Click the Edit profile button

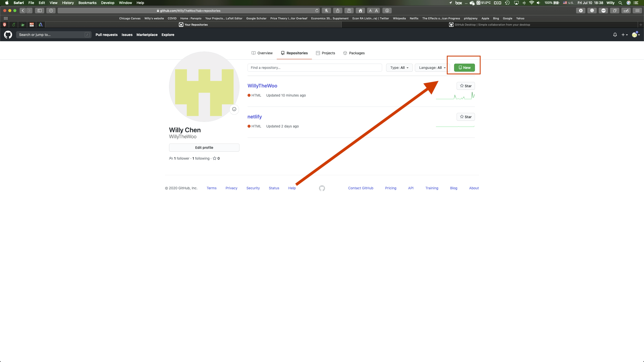point(204,148)
